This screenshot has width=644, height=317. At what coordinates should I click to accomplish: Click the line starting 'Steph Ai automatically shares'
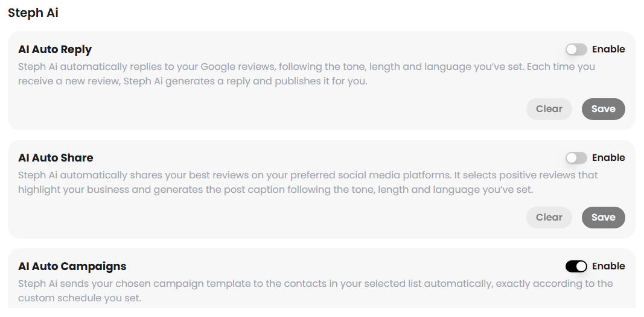tap(308, 175)
